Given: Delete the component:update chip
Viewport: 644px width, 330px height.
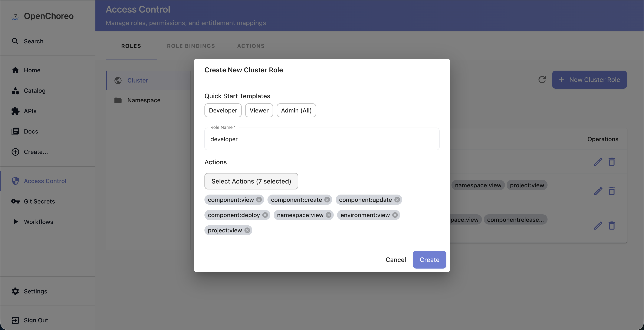Looking at the screenshot, I should 397,200.
